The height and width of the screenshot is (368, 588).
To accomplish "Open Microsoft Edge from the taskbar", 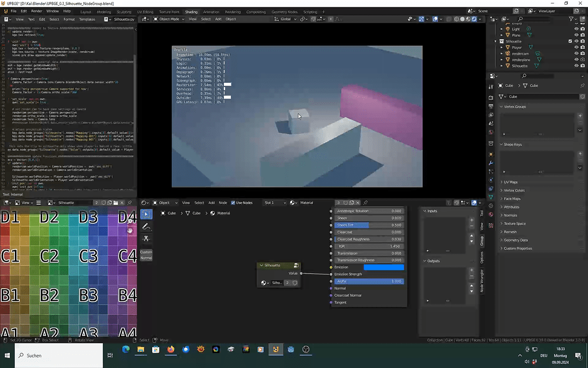I will point(126,349).
